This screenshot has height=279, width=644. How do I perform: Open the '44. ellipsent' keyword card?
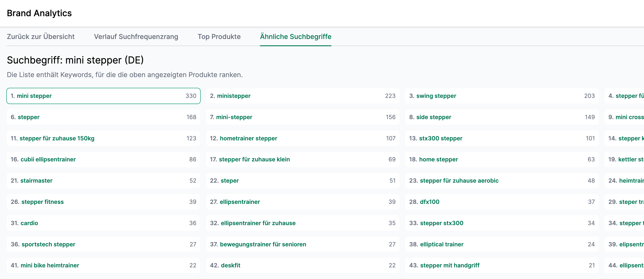coord(624,265)
